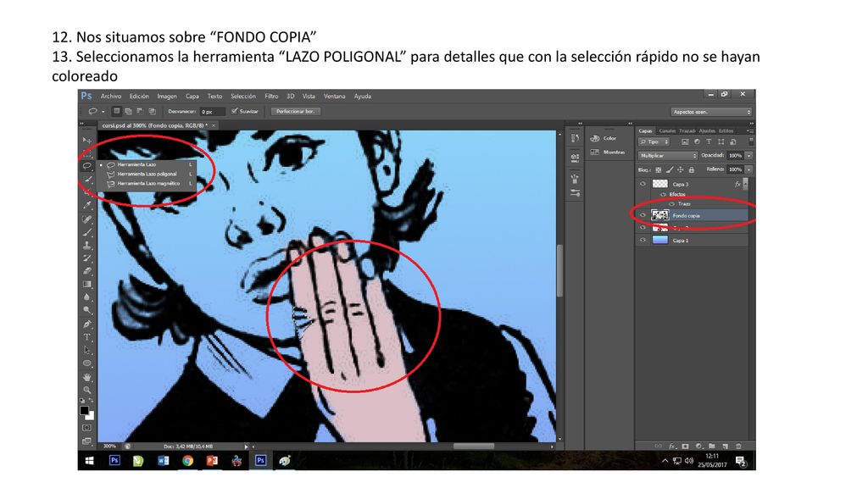Screen dimensions: 868x488
Task: Select the Eyedropper tool
Action: [87, 205]
